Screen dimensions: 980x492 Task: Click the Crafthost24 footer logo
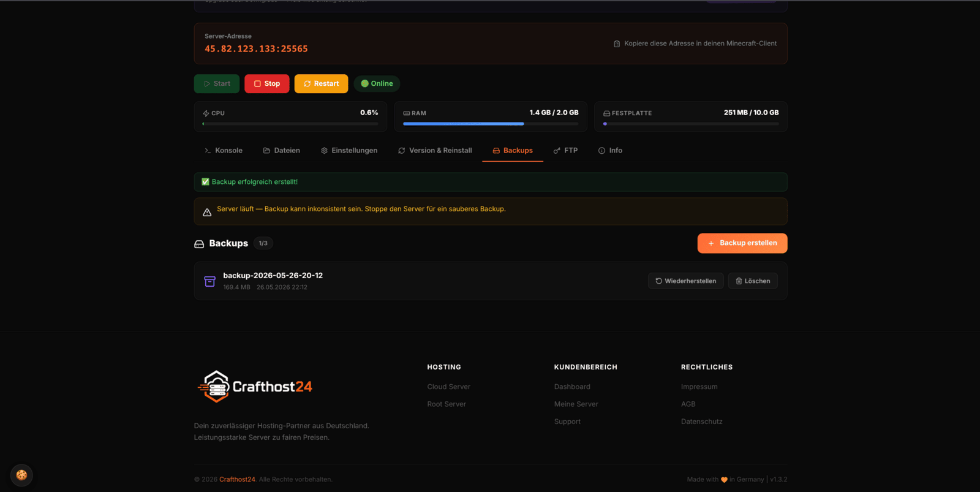(x=255, y=387)
